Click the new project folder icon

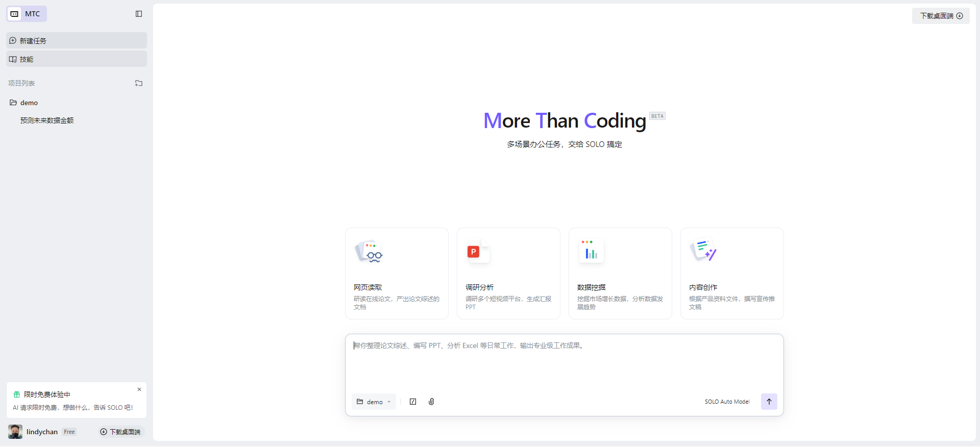(x=139, y=83)
